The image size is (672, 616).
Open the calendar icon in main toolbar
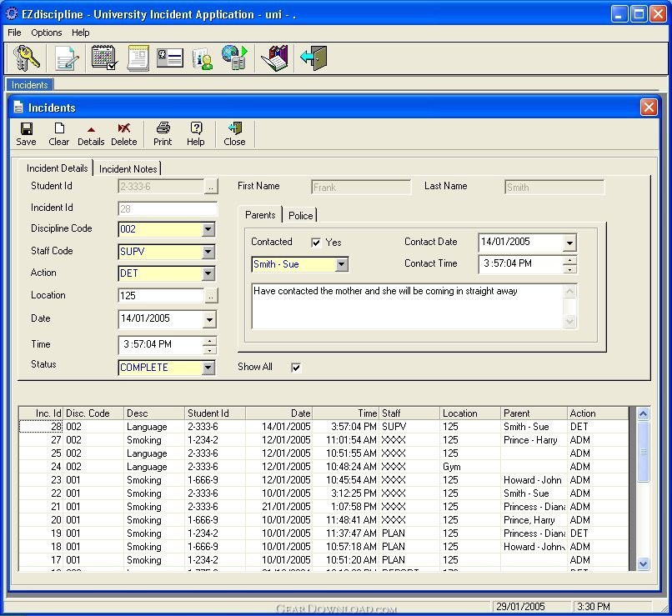104,58
